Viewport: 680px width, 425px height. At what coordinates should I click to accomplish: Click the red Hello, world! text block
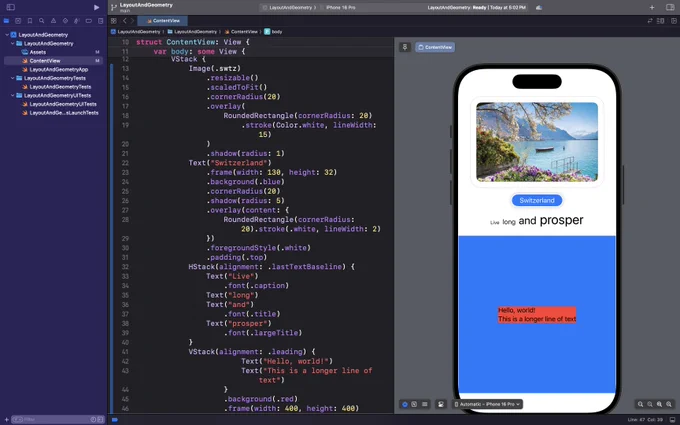click(537, 315)
